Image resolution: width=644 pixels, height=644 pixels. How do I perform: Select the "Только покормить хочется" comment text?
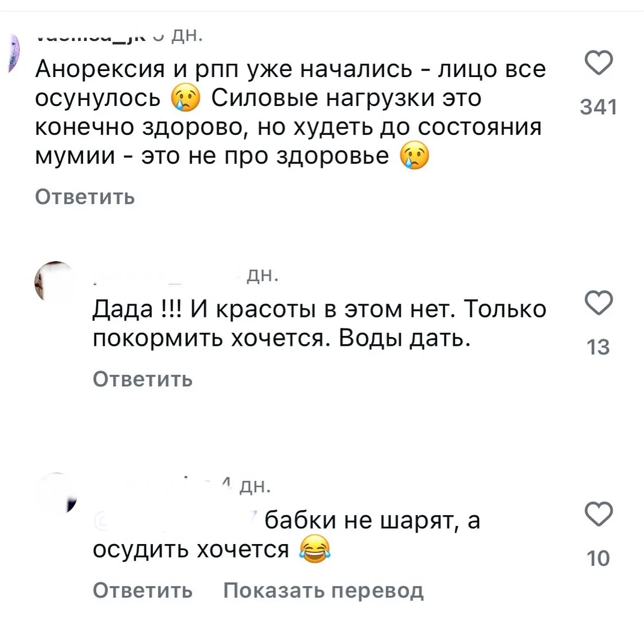pos(319,324)
